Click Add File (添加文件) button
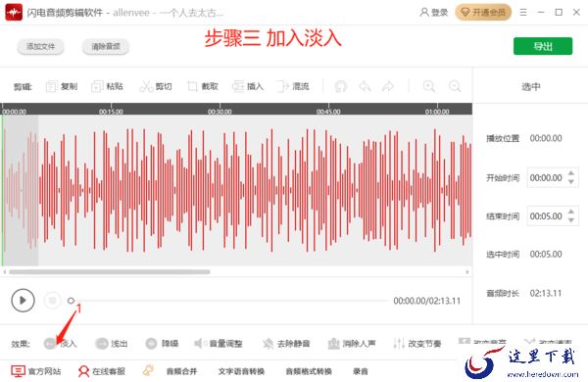The image size is (588, 382). [x=40, y=46]
